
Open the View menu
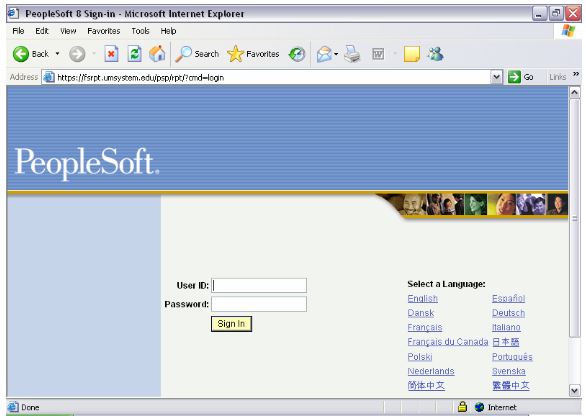[x=68, y=31]
